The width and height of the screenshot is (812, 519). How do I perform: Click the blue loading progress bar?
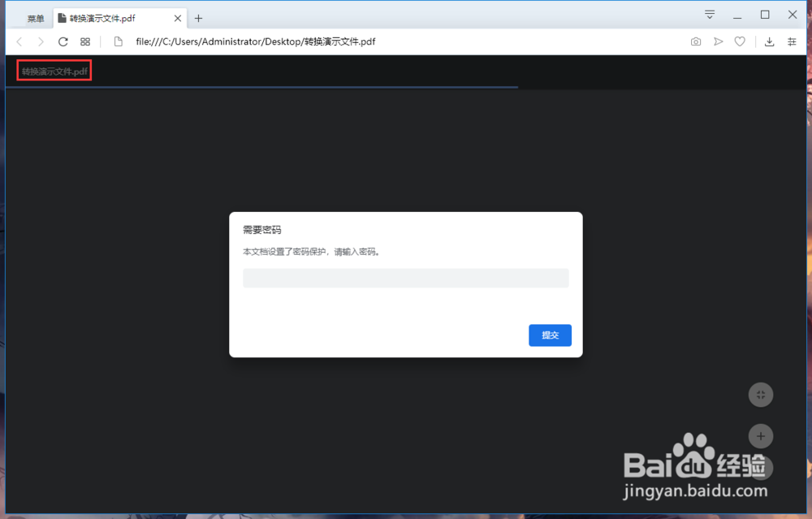click(260, 88)
